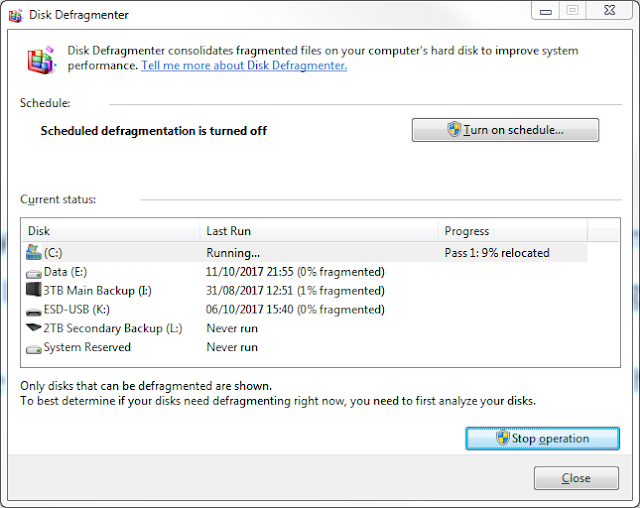Click the large colorful Disk Defragmenter logo
This screenshot has width=640, height=508.
click(x=40, y=59)
